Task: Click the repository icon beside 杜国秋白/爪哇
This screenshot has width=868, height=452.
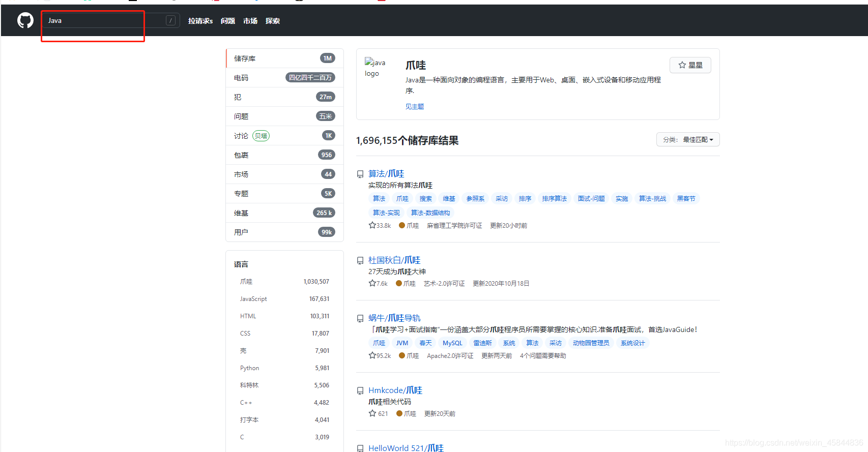Action: [360, 261]
